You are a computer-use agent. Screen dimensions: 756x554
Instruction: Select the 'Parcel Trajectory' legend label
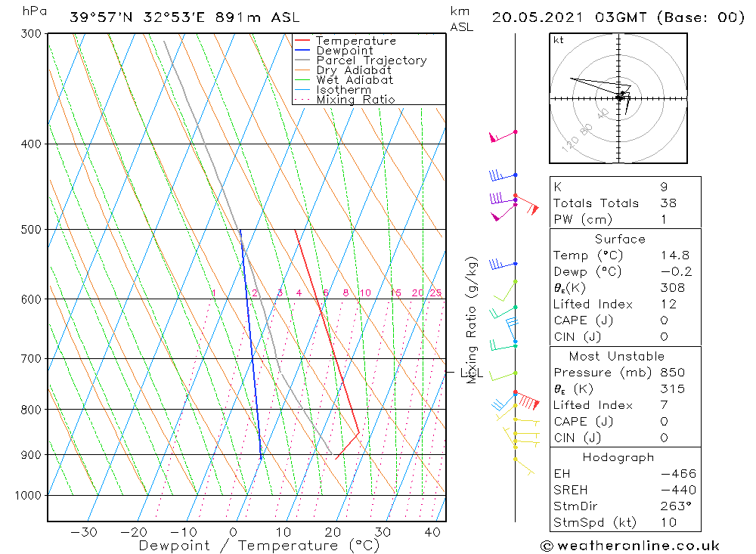coord(371,60)
